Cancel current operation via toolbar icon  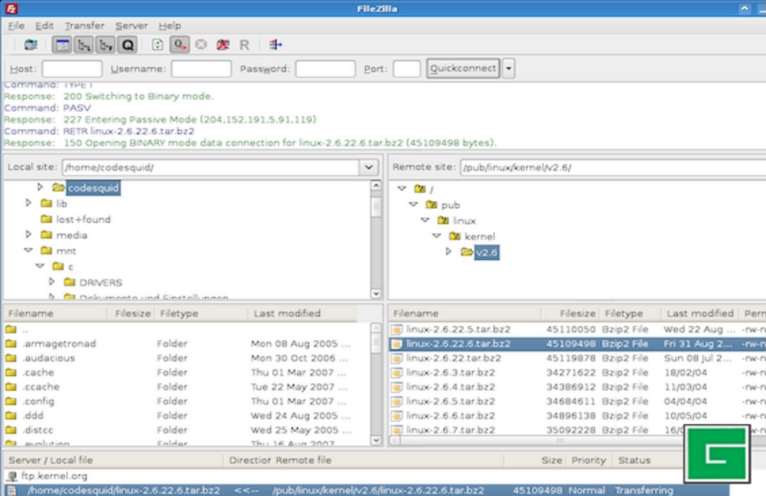point(201,45)
